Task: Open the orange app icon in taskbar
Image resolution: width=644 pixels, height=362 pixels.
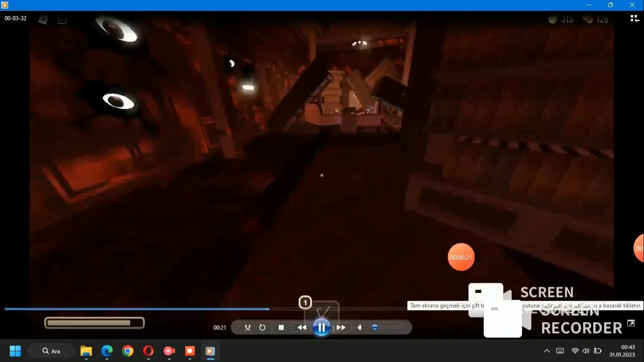Action: (x=190, y=351)
